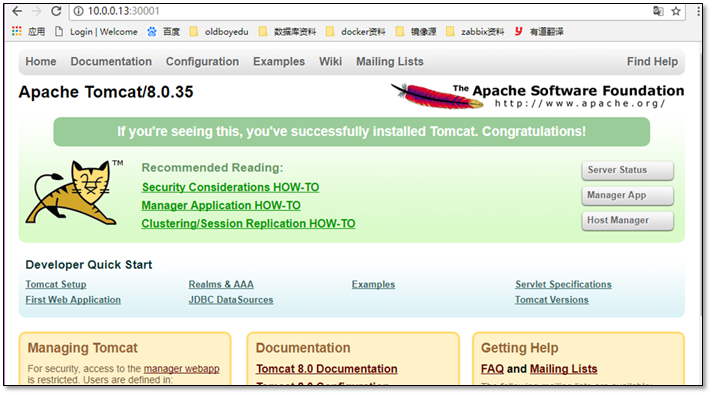This screenshot has height=395, width=712.
Task: Open the JDBC DataSources link
Action: [231, 300]
